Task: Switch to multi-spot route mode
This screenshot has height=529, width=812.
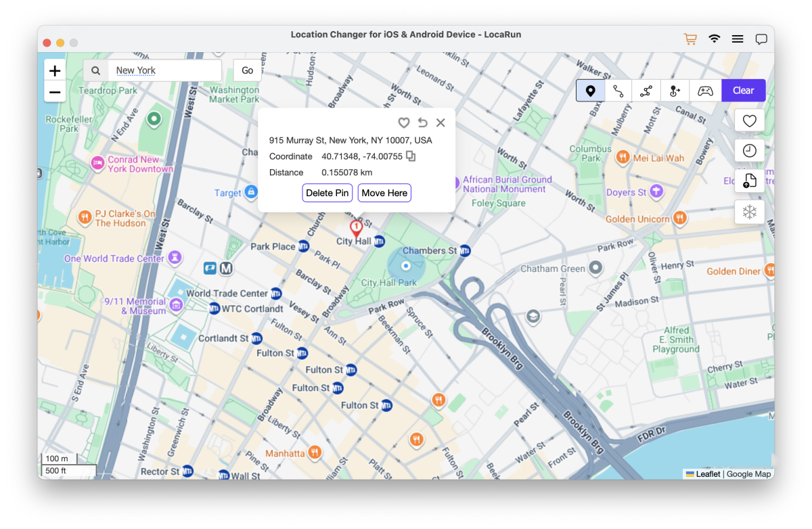Action: coord(646,91)
